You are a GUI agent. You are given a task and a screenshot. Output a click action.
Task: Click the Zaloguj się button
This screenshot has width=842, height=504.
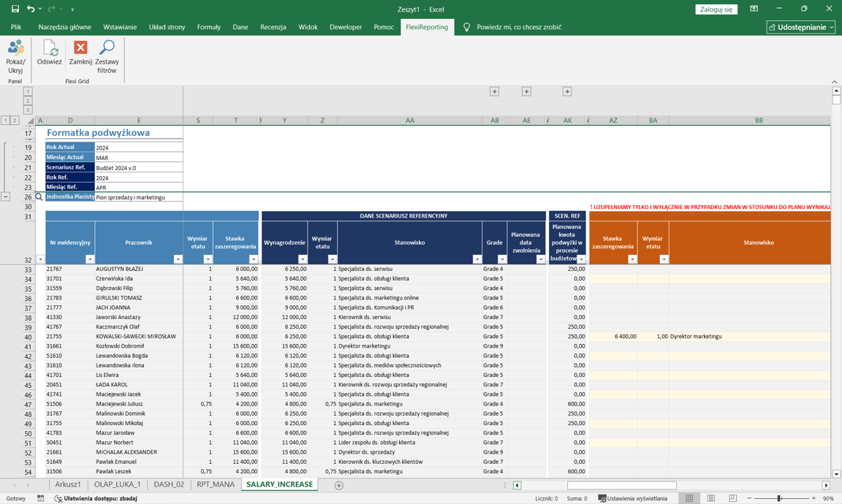point(716,9)
